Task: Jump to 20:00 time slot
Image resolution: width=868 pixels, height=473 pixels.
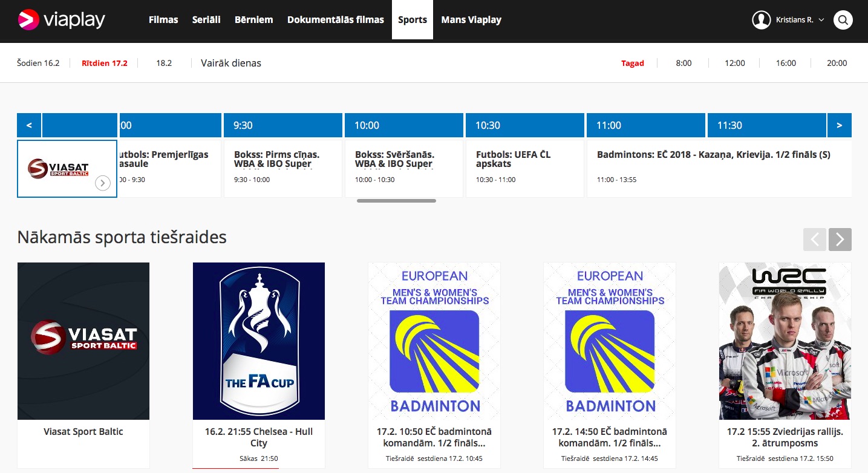Action: tap(837, 63)
